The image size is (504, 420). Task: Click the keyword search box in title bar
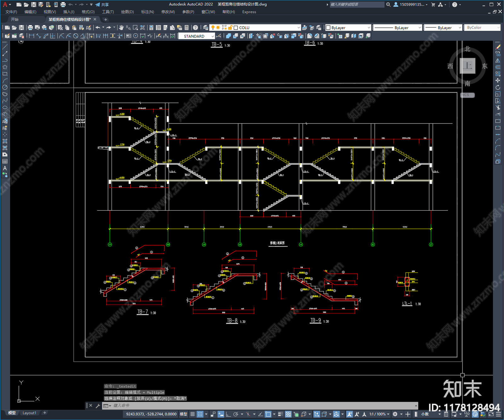point(357,4)
